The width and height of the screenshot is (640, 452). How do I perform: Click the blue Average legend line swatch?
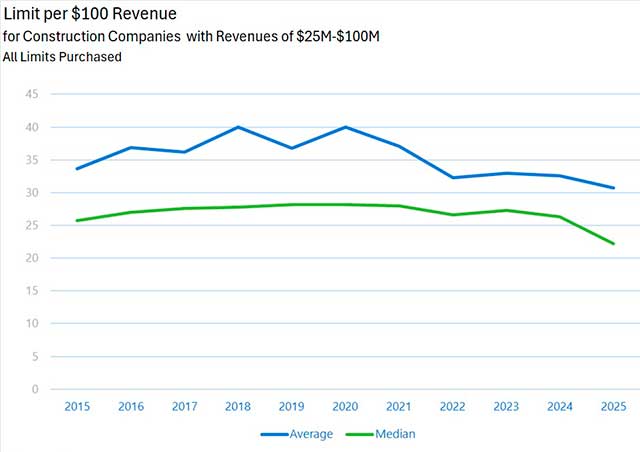275,434
